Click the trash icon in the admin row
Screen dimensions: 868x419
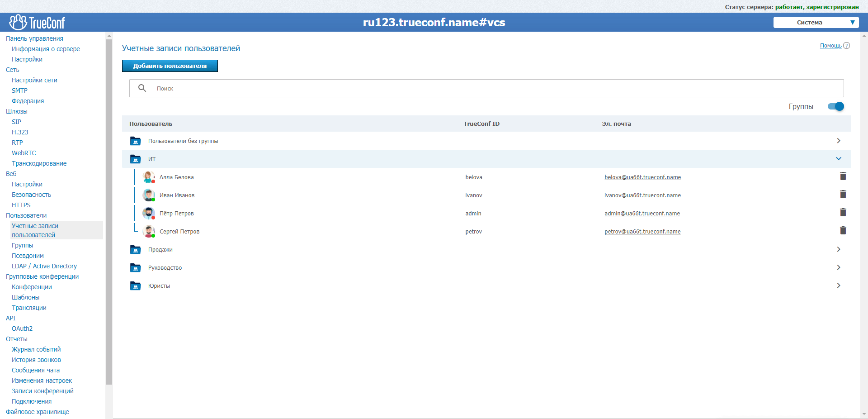coord(843,213)
